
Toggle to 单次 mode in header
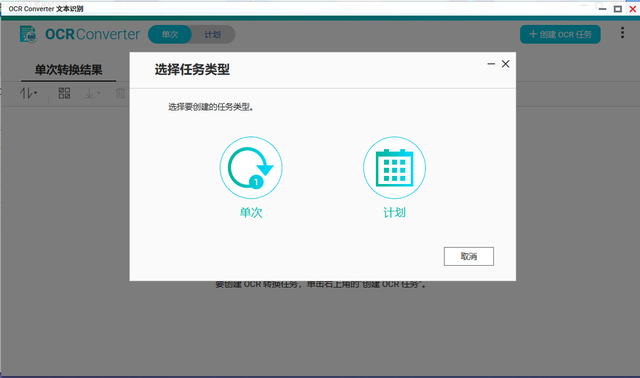pyautogui.click(x=170, y=34)
